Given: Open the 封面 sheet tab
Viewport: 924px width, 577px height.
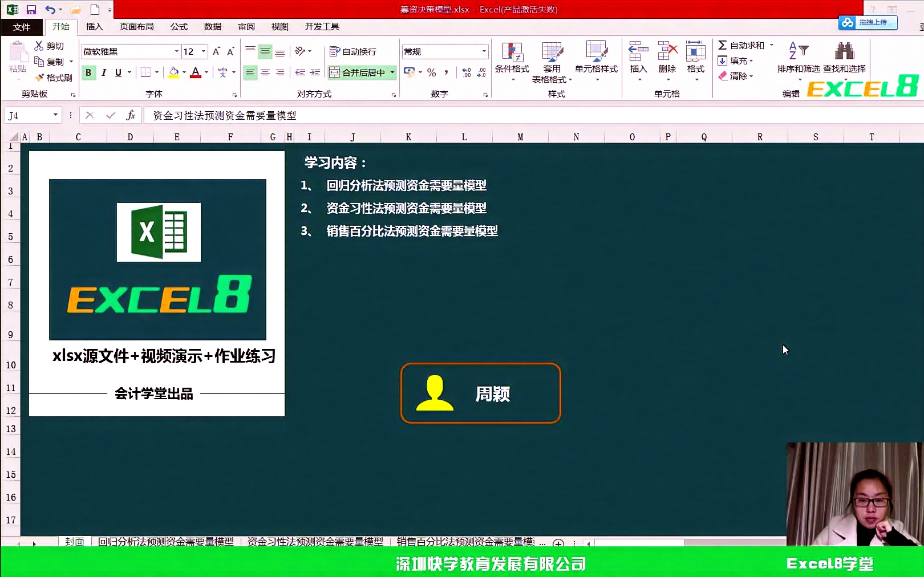Looking at the screenshot, I should pos(75,542).
